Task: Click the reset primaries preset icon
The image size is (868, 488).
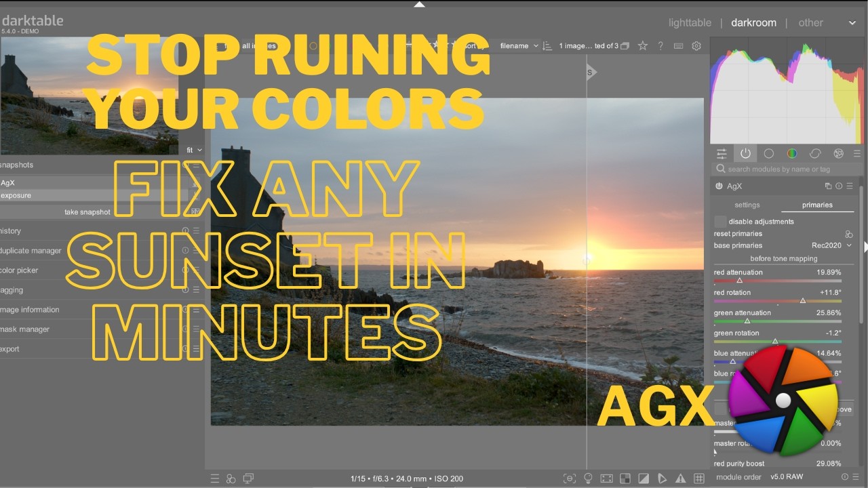Action: pos(849,234)
